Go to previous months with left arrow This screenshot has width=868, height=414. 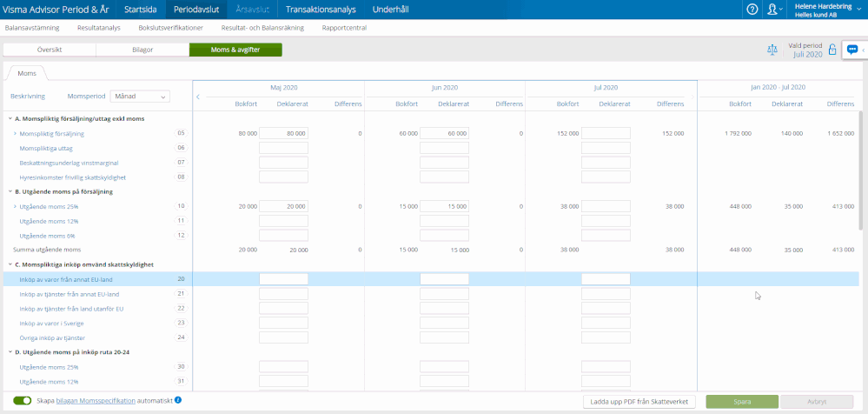click(x=197, y=97)
